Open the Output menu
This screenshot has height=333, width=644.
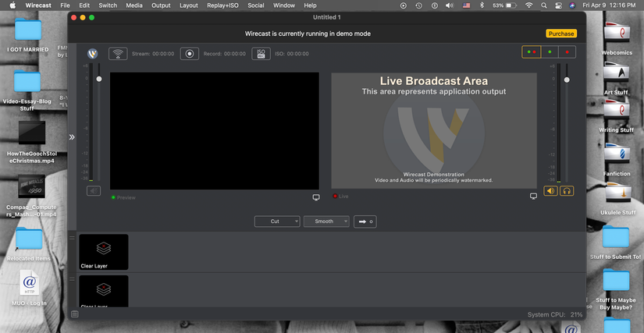click(161, 5)
